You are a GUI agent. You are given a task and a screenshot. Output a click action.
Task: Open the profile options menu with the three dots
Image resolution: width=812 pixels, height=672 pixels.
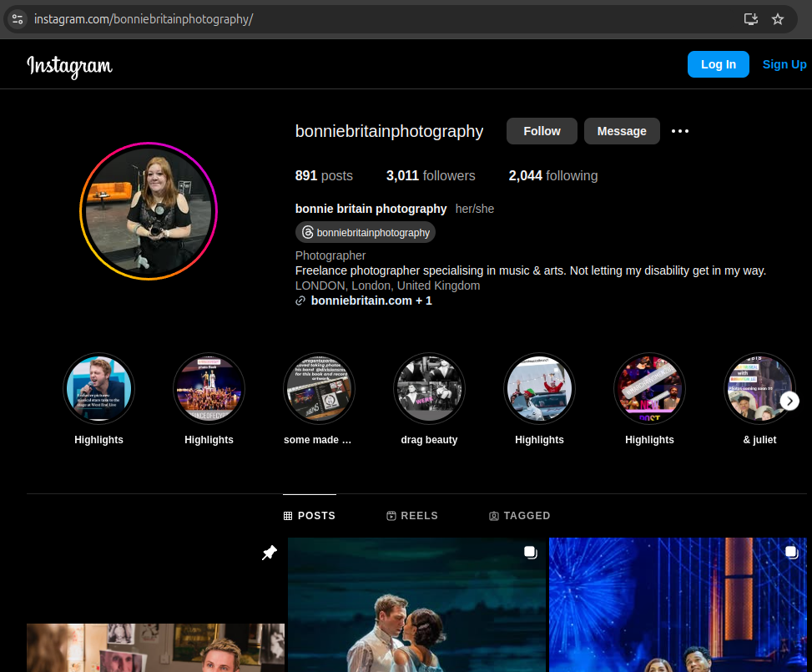pyautogui.click(x=679, y=131)
